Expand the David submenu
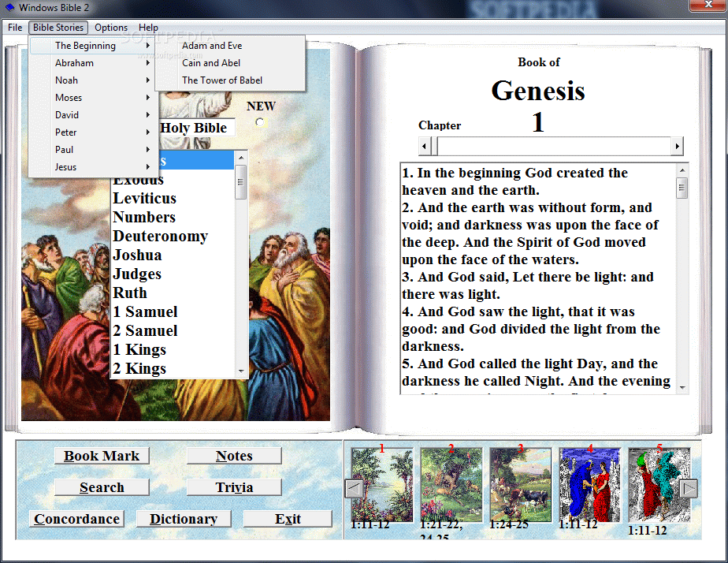The height and width of the screenshot is (563, 728). pyautogui.click(x=92, y=115)
